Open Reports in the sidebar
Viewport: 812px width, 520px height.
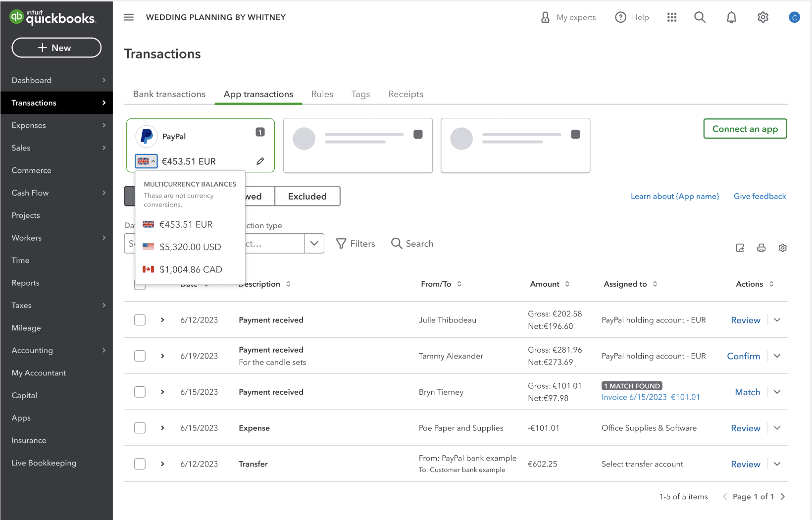(56, 283)
